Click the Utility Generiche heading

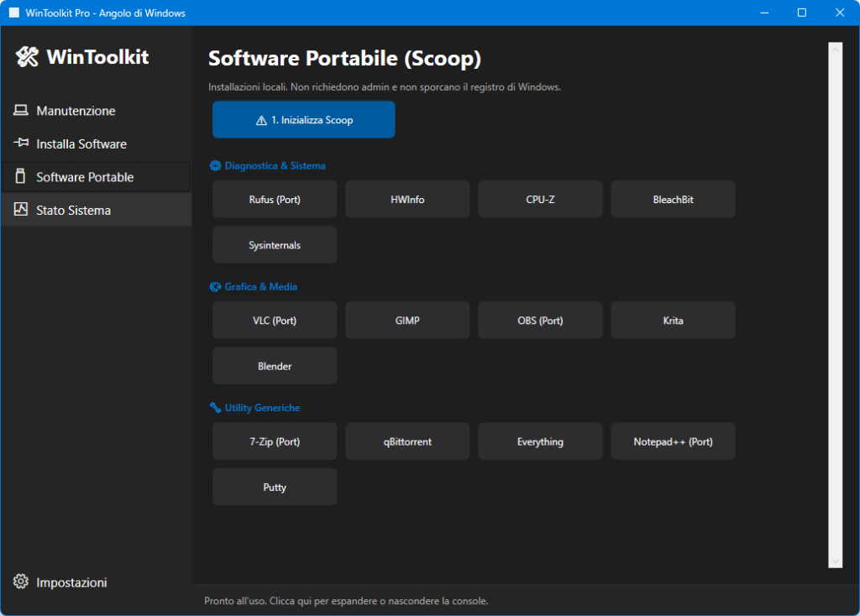pos(262,408)
